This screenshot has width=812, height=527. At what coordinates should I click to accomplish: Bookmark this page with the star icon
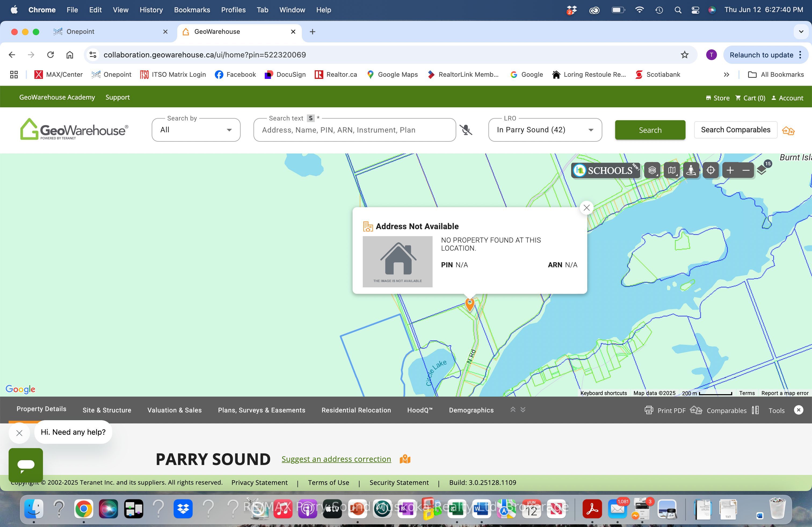[x=684, y=54]
